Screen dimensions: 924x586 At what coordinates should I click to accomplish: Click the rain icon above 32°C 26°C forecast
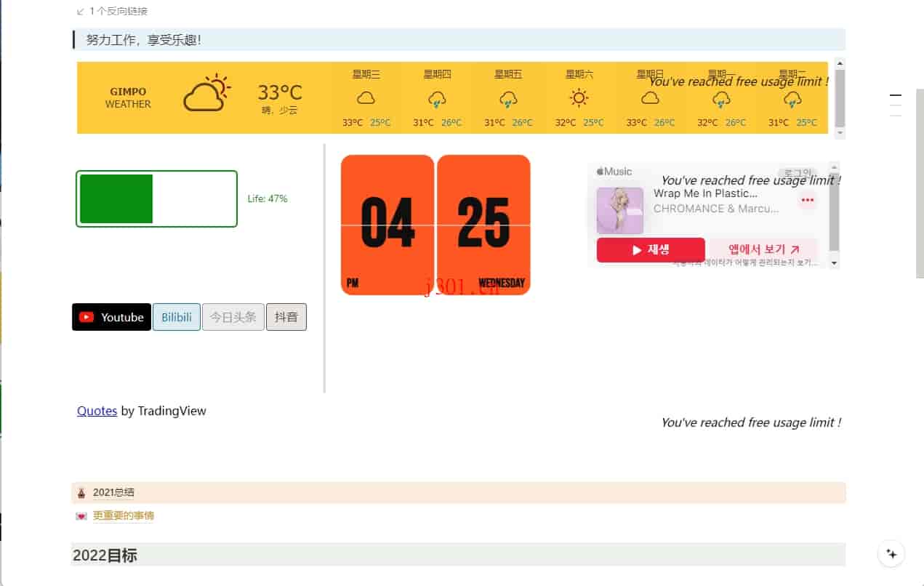click(721, 99)
